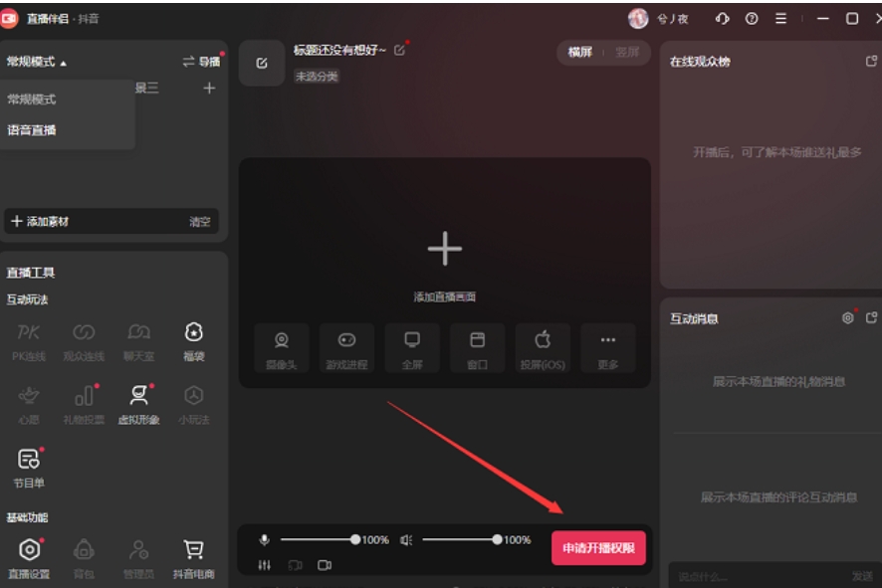Open the 节目单 program list icon
This screenshot has height=588, width=882.
pyautogui.click(x=29, y=459)
